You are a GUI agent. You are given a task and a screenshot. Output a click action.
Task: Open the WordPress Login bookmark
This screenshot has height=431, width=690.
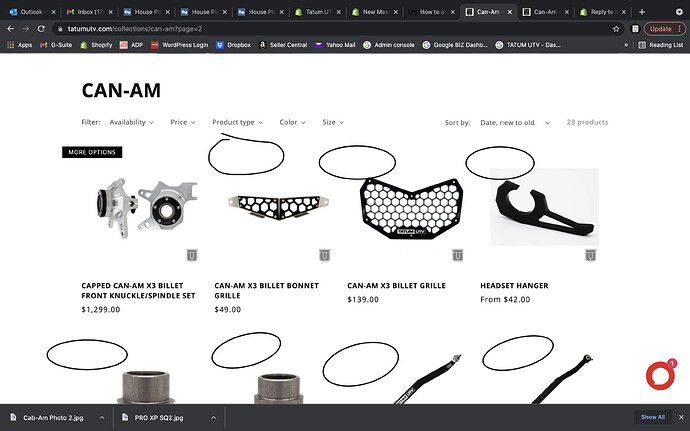[x=180, y=45]
